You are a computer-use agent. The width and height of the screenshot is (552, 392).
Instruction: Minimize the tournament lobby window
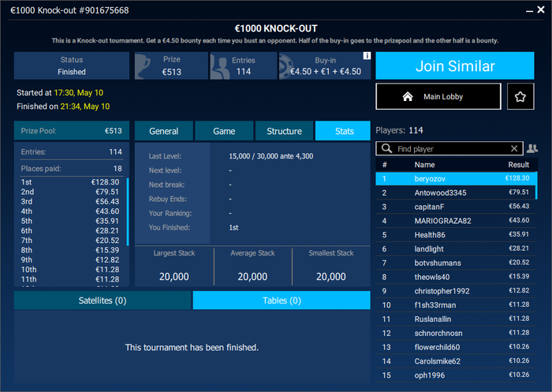coord(529,11)
